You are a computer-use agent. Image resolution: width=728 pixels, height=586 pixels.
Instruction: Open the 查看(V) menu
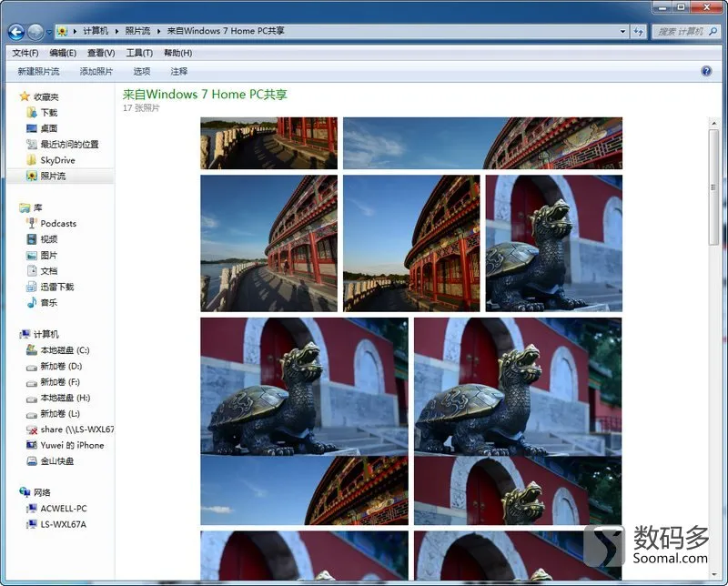101,53
